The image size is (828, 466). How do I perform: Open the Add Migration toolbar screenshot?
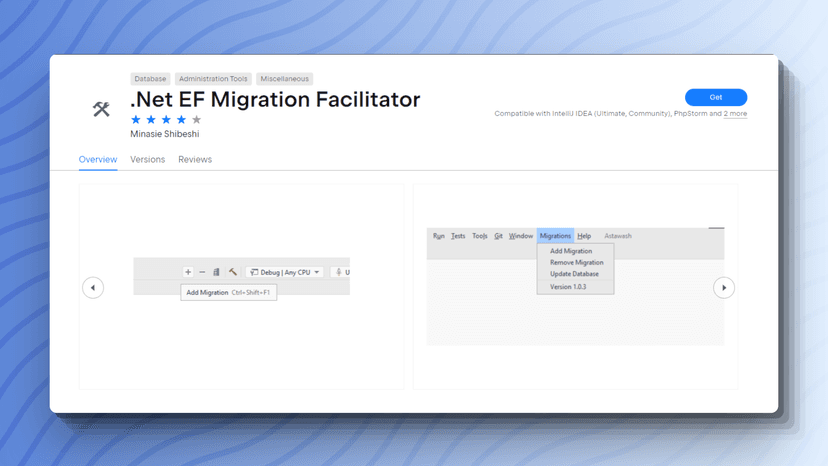241,286
